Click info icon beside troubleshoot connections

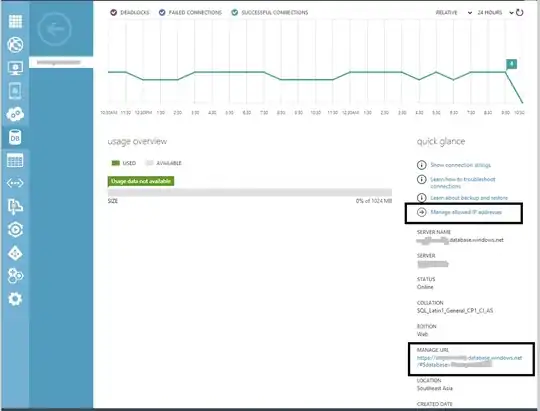pos(422,179)
